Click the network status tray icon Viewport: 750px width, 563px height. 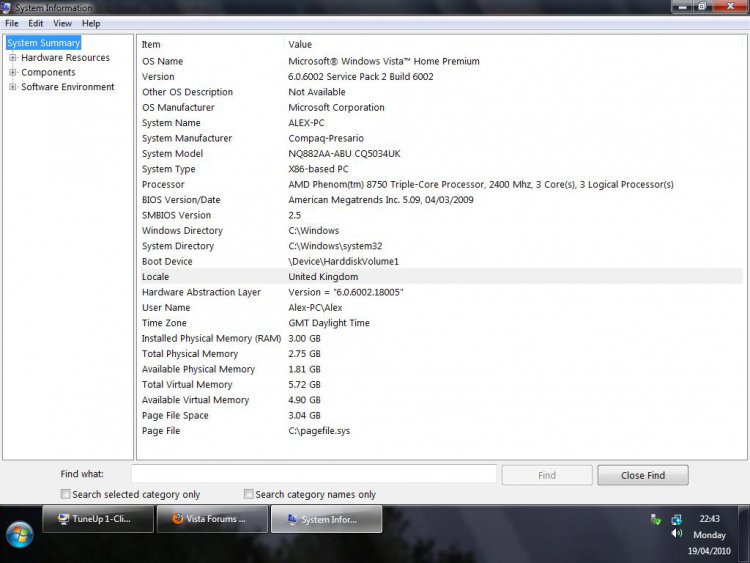[676, 519]
